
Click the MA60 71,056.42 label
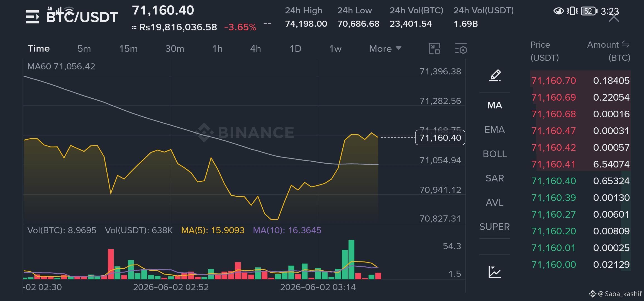point(61,67)
